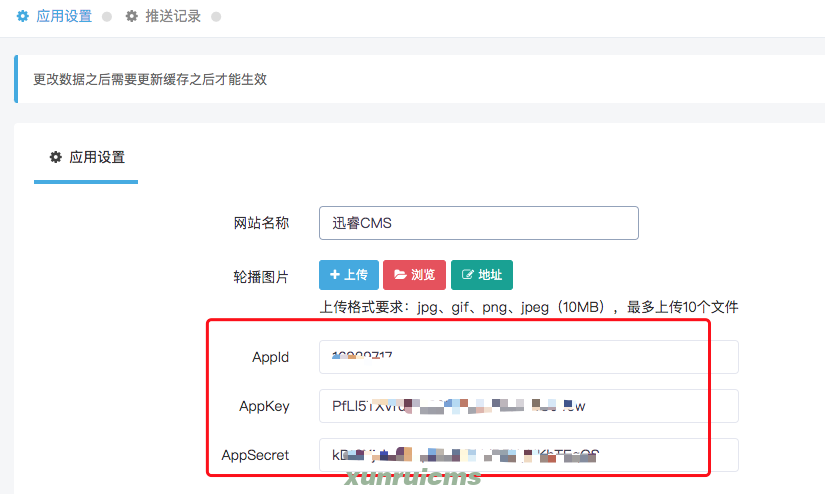Viewport: 825px width, 494px height.
Task: Click the gear icon beside 推送记录
Action: pyautogui.click(x=132, y=16)
